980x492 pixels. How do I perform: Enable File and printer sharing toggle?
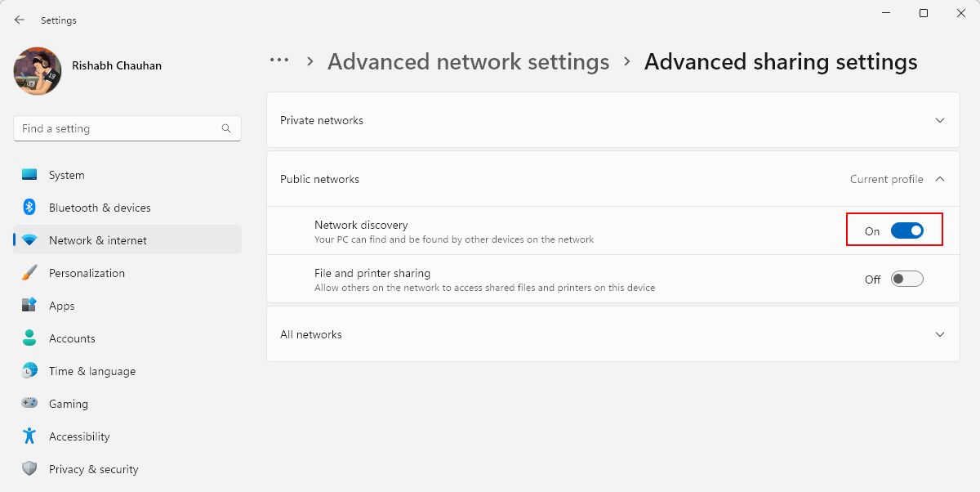pyautogui.click(x=906, y=280)
